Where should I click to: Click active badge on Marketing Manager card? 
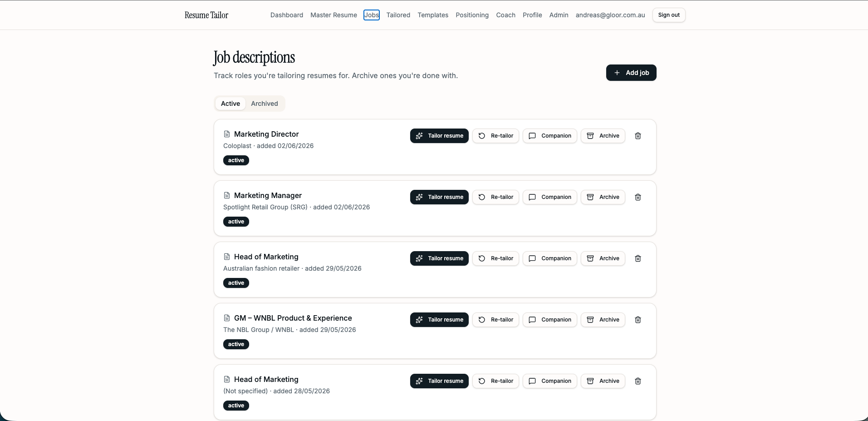(236, 222)
